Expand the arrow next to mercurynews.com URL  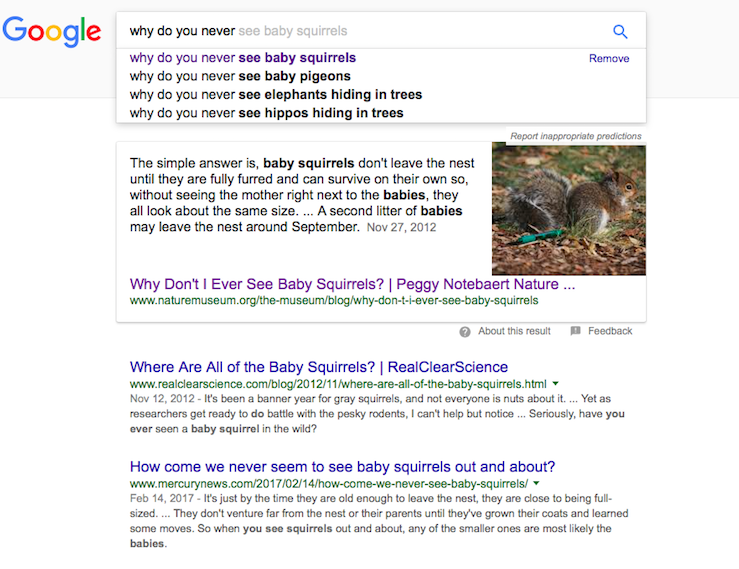pyautogui.click(x=536, y=484)
